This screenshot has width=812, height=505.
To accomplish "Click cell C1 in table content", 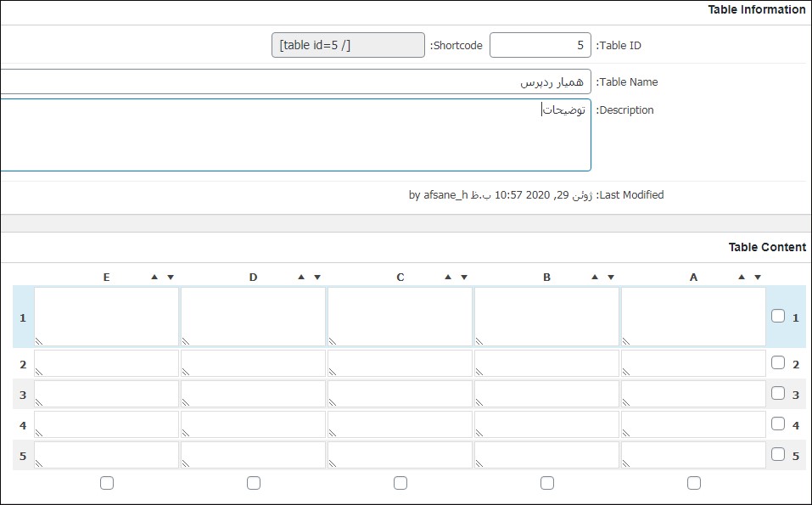I will 400,317.
